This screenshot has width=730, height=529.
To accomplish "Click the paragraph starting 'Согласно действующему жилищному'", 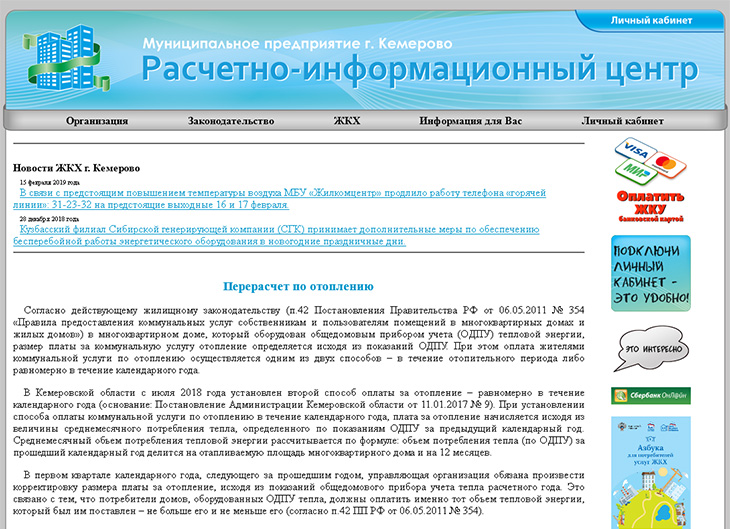I will (x=298, y=340).
